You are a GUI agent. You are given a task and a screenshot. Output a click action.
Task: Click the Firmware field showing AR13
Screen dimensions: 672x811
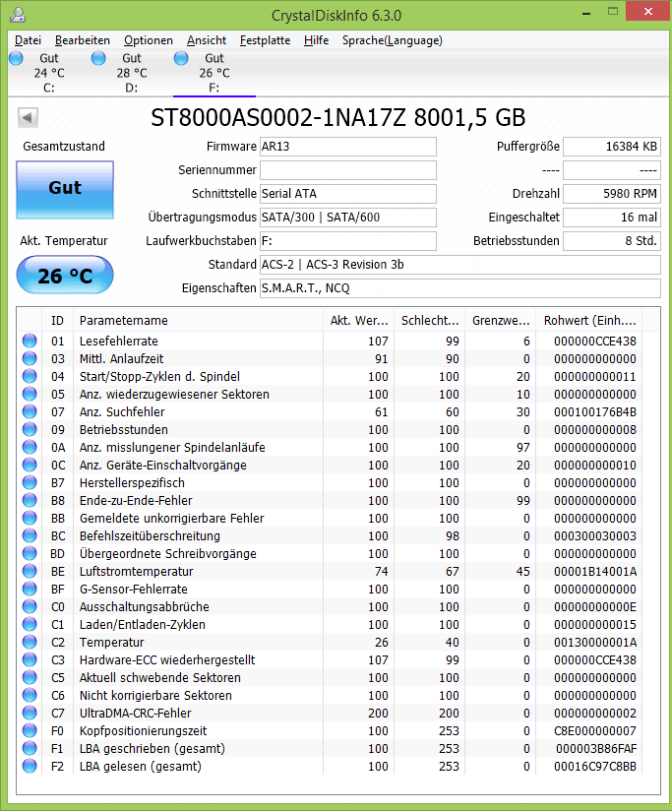[x=348, y=147]
